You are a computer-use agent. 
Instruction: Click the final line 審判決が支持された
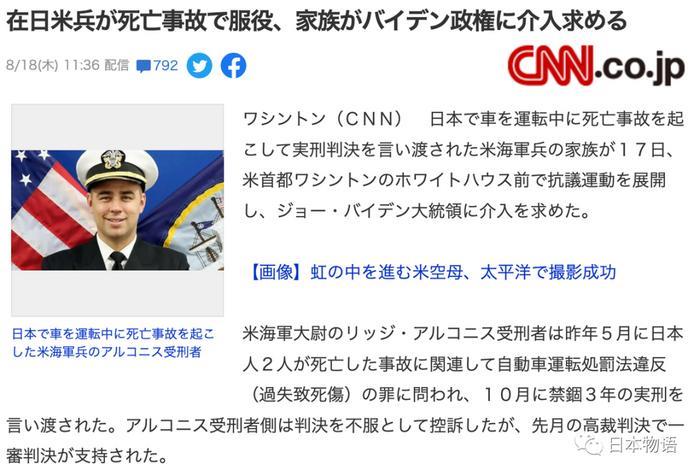[x=88, y=456]
